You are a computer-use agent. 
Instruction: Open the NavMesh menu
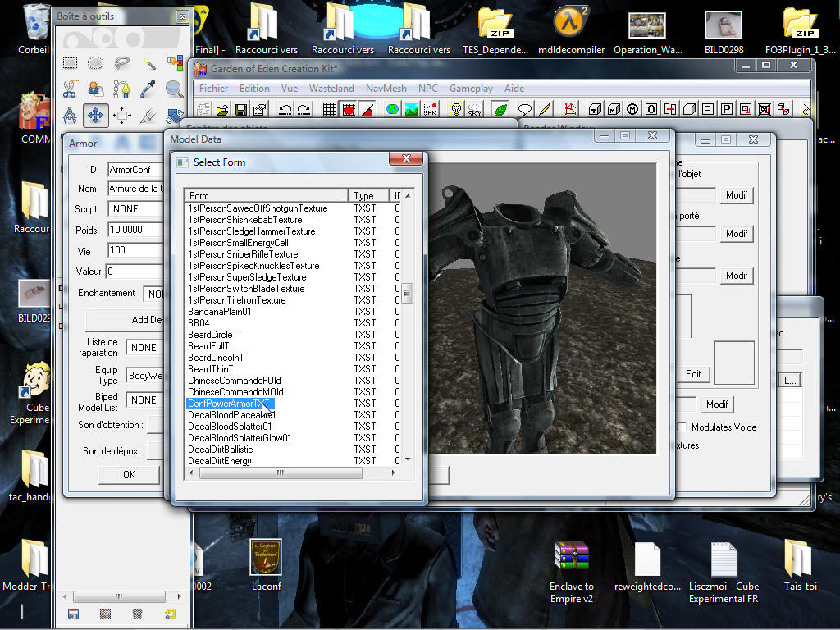[x=386, y=89]
